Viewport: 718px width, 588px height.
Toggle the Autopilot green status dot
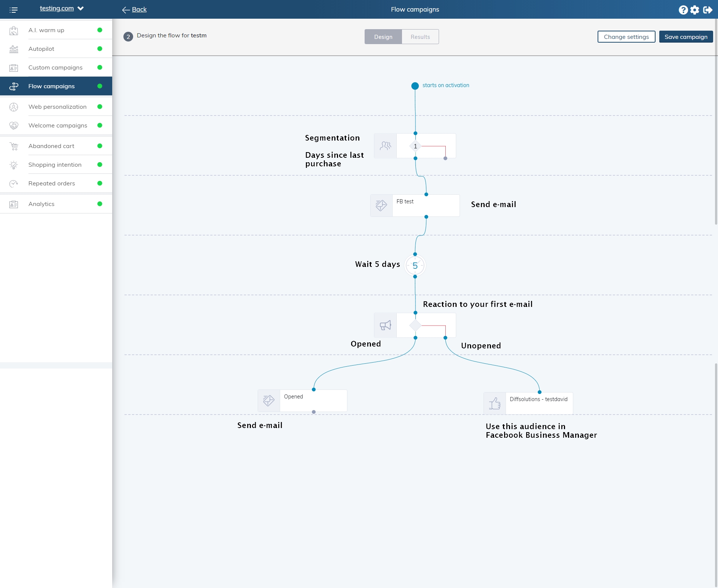coord(99,49)
